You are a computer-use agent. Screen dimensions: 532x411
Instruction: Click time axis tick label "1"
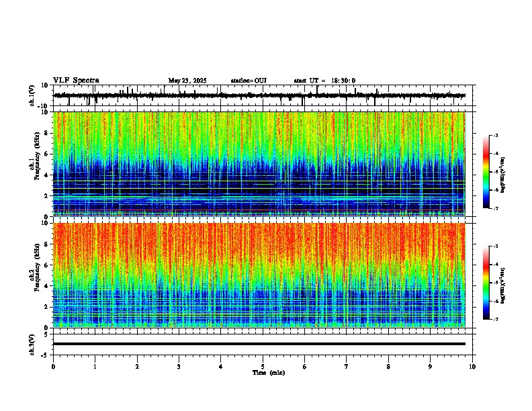(x=95, y=367)
